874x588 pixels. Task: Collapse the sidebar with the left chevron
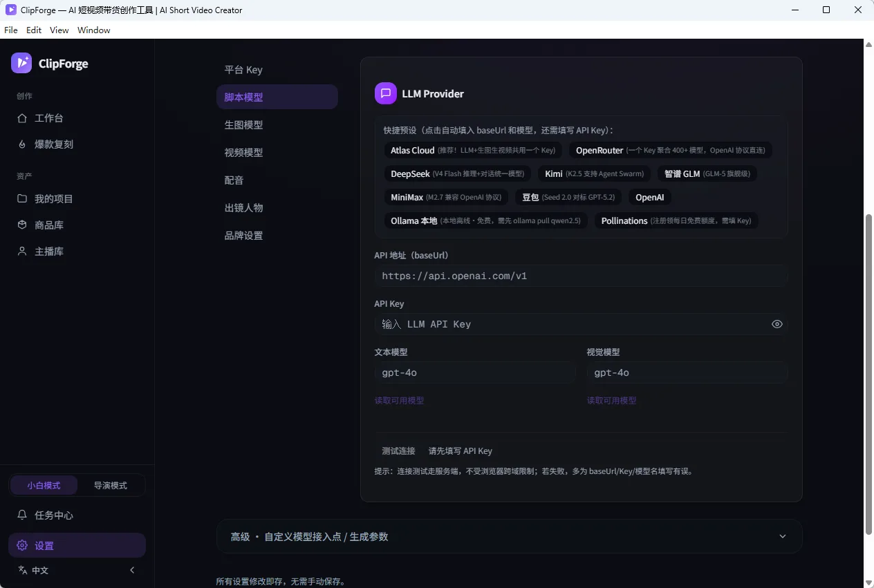(132, 570)
